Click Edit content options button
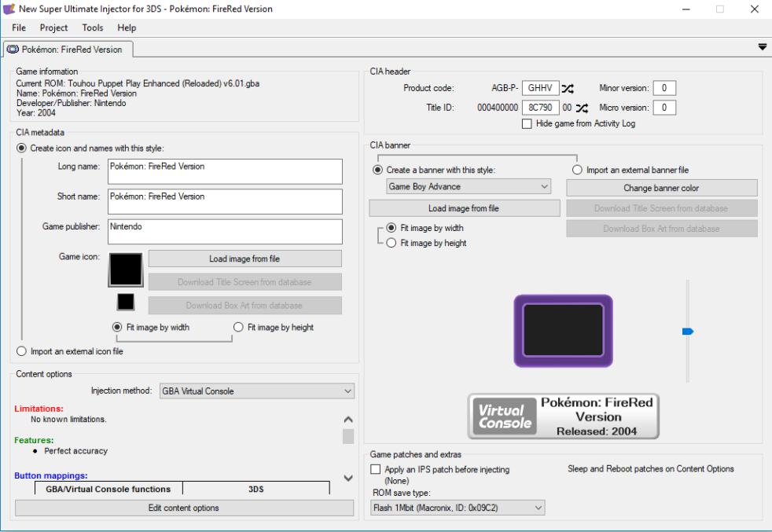The image size is (772, 532). (x=184, y=508)
